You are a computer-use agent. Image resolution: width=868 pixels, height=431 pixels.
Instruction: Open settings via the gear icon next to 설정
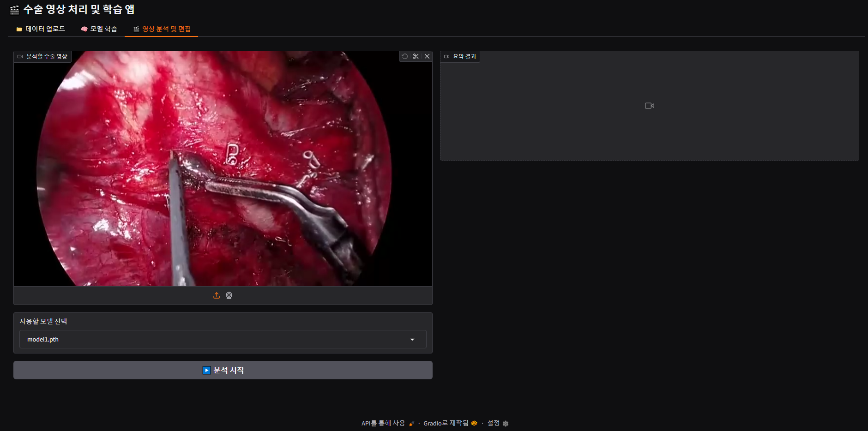(x=506, y=423)
